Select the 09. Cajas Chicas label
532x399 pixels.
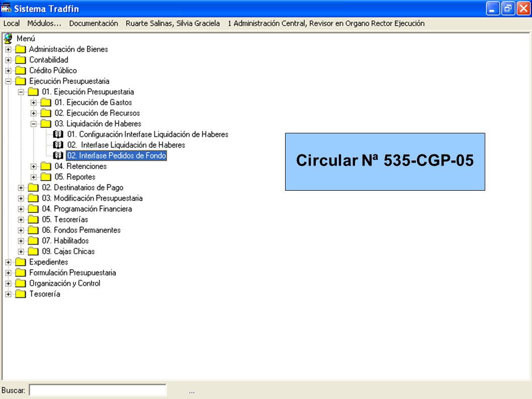(68, 251)
